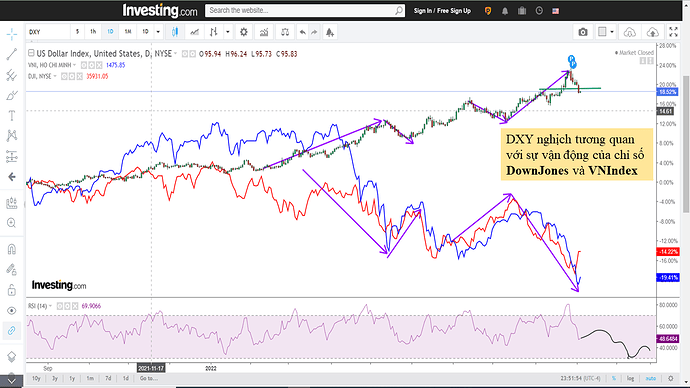Remove the VNI comparison series
The width and height of the screenshot is (690, 388).
99,65
